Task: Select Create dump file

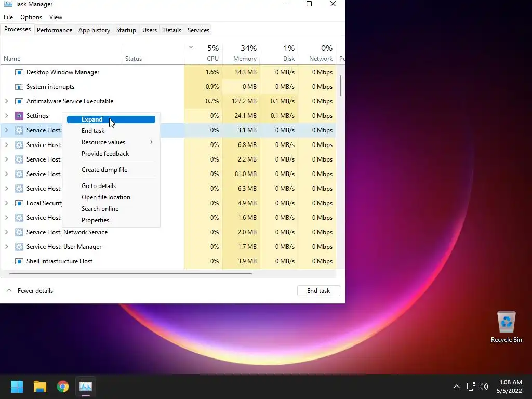Action: 111,170
